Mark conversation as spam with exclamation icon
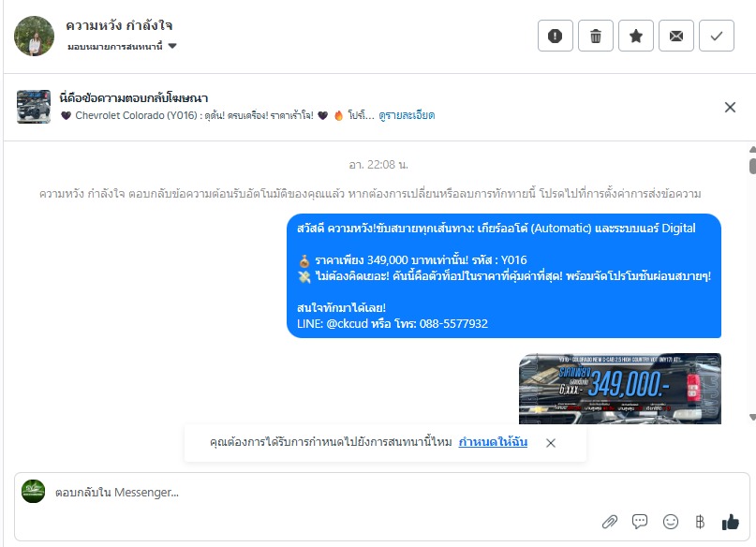This screenshot has width=756, height=547. click(x=555, y=36)
